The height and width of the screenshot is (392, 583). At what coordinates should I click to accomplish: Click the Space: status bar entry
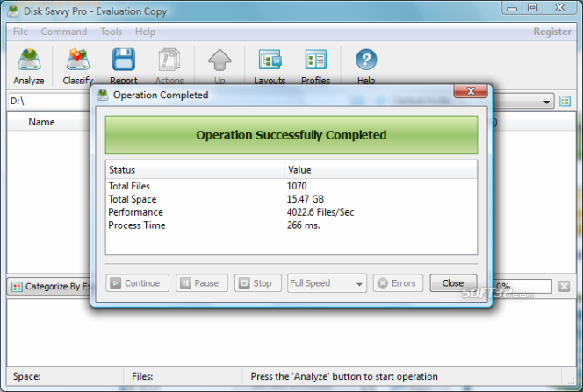coord(26,376)
